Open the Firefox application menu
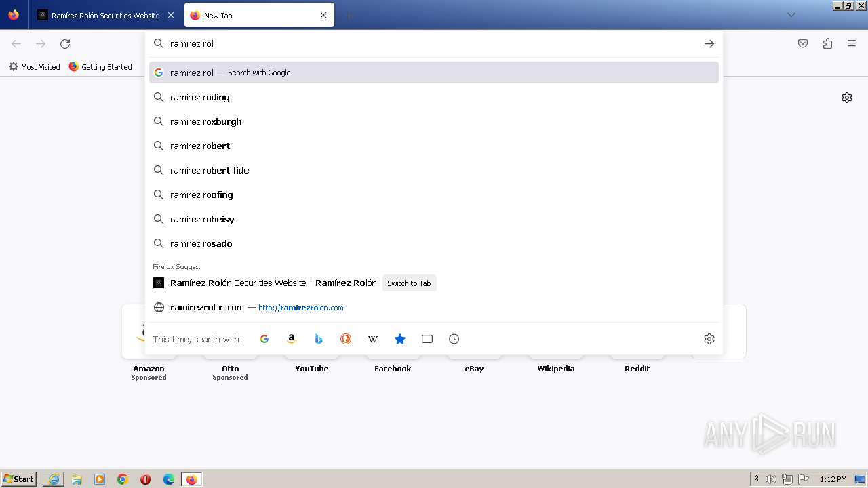Screen dimensions: 868x488 pos(852,43)
